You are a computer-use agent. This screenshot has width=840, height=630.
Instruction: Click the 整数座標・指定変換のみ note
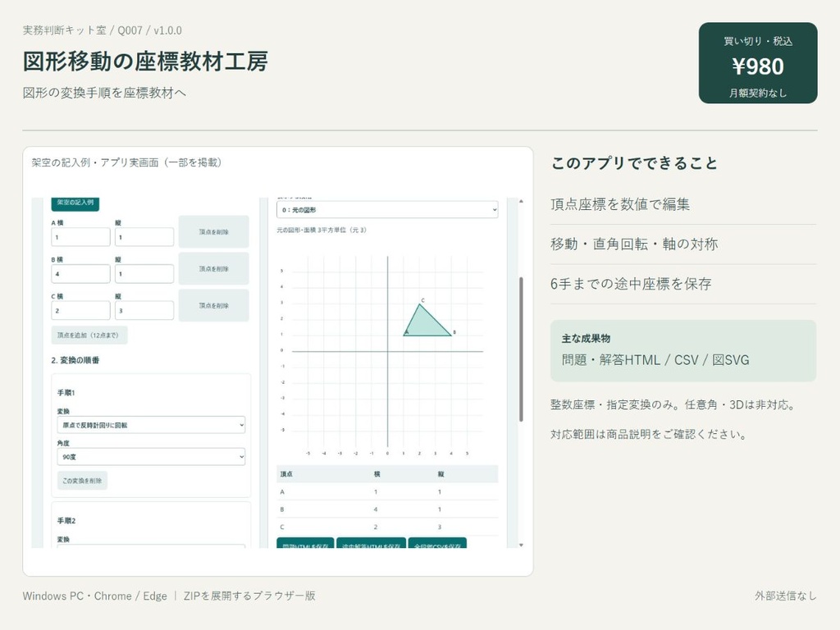click(674, 404)
